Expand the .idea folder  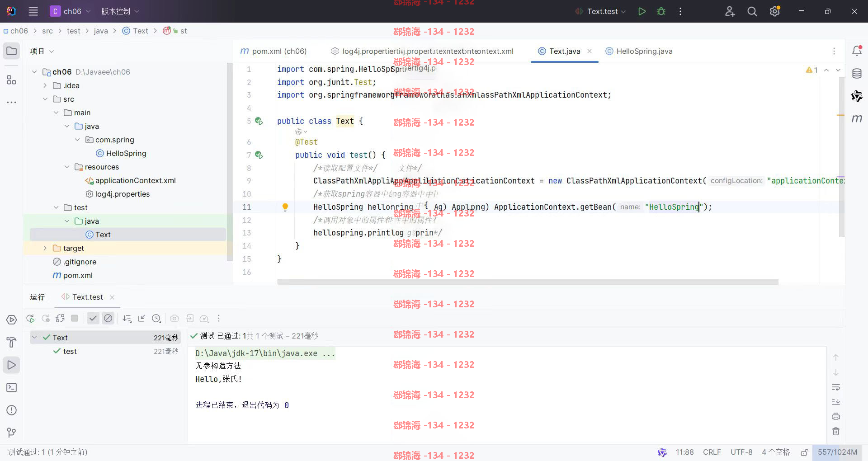45,85
